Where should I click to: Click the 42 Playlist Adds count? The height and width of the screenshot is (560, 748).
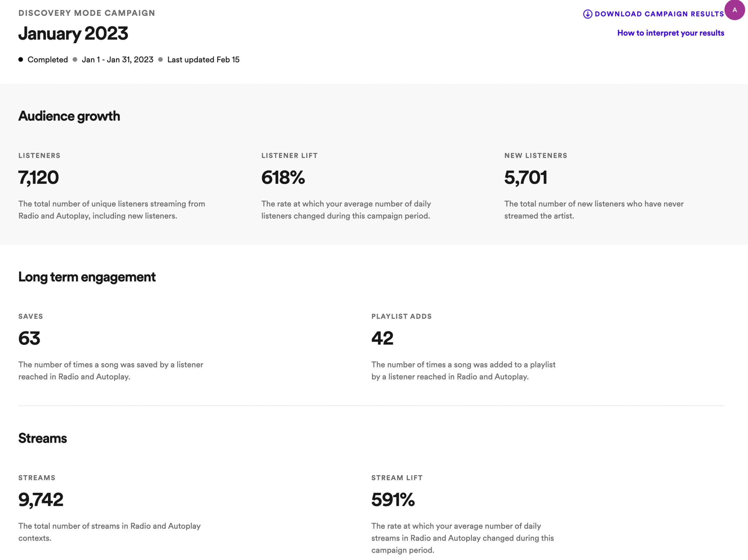(x=382, y=338)
